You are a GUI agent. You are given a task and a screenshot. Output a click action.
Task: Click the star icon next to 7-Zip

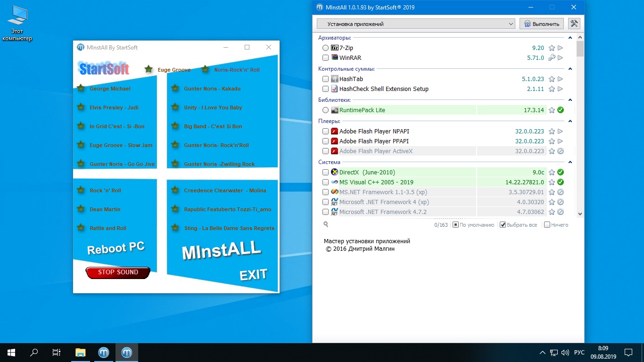552,48
